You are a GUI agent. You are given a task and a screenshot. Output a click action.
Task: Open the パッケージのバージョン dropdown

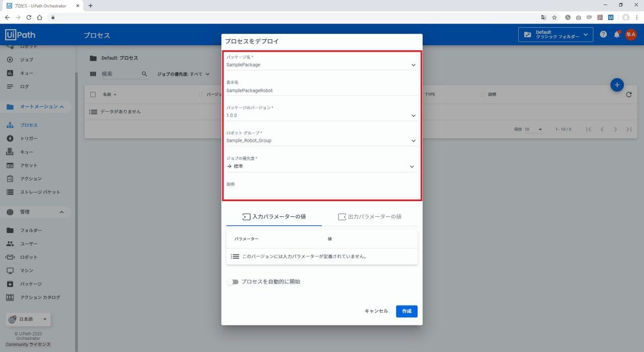click(321, 116)
